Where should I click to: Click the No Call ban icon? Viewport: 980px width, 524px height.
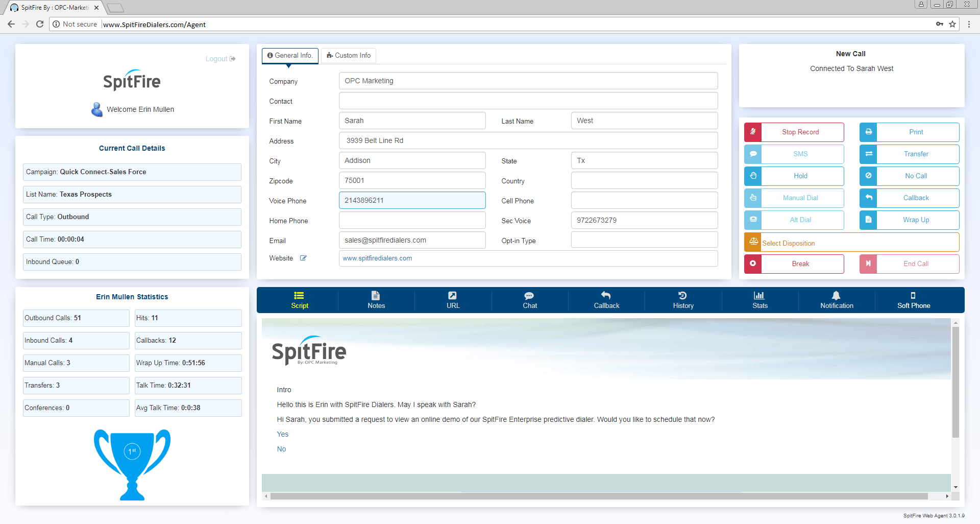tap(868, 176)
